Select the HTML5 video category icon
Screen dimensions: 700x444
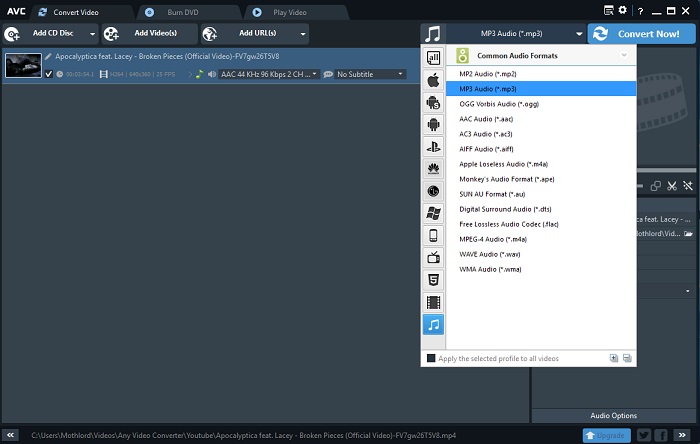coord(433,280)
